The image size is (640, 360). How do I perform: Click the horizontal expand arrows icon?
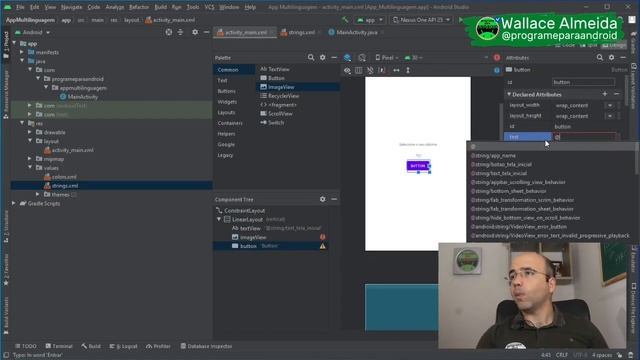pyautogui.click(x=396, y=70)
